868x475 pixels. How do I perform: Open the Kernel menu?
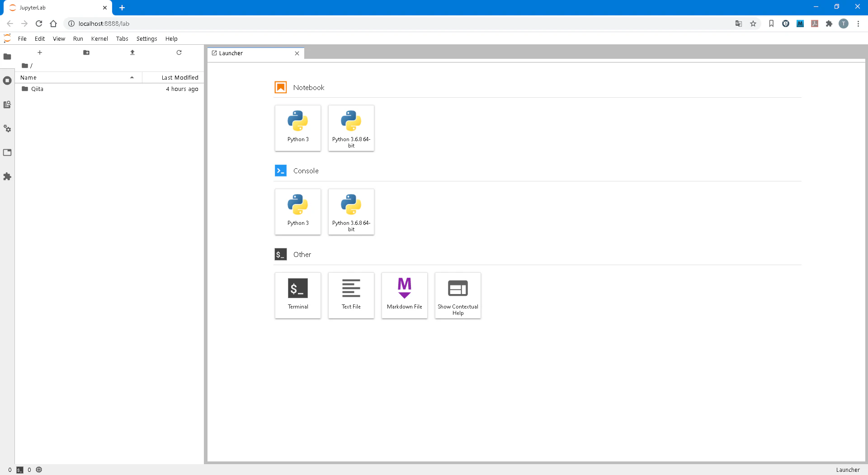click(x=99, y=38)
